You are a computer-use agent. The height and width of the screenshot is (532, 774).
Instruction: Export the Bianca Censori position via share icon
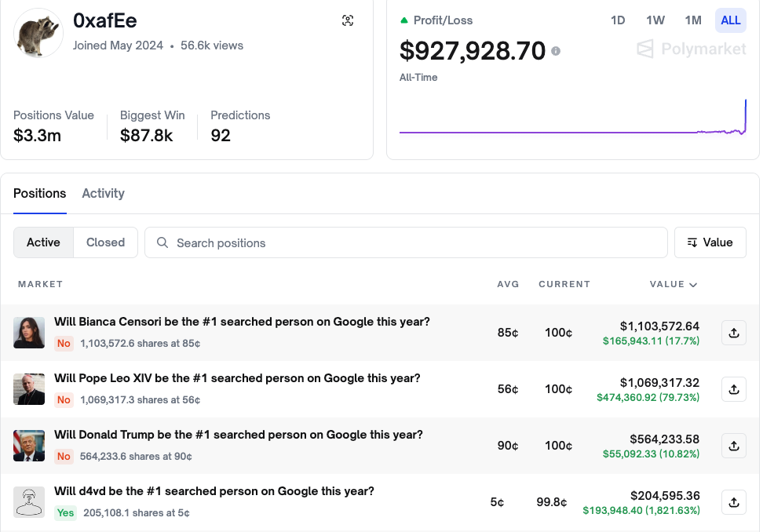tap(733, 332)
